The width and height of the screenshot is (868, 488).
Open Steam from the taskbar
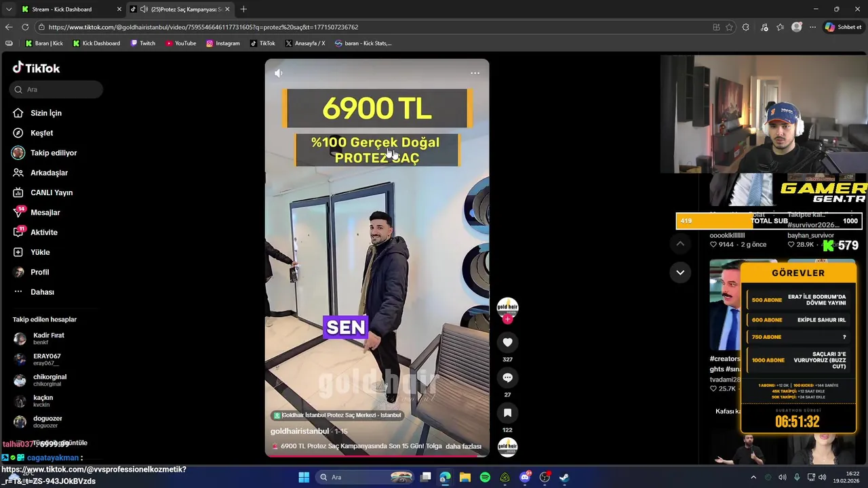tap(564, 477)
